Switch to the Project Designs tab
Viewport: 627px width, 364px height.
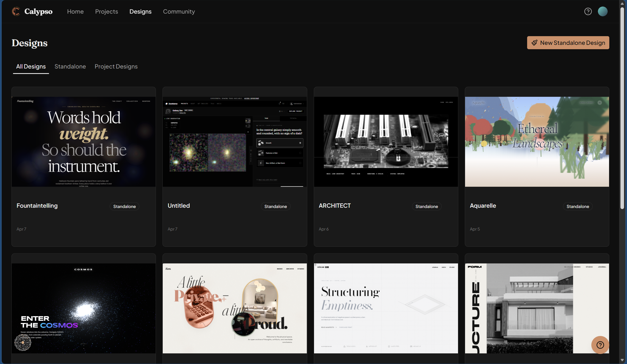pos(116,66)
